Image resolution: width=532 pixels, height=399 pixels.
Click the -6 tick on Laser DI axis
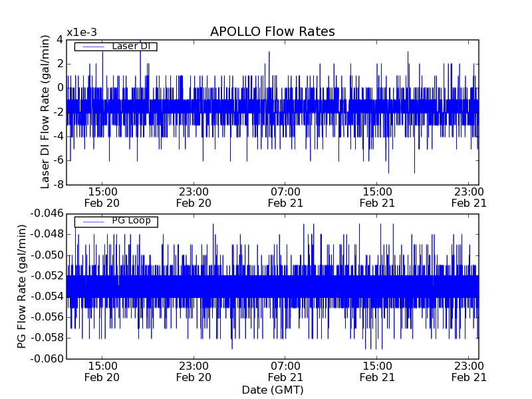(x=58, y=160)
